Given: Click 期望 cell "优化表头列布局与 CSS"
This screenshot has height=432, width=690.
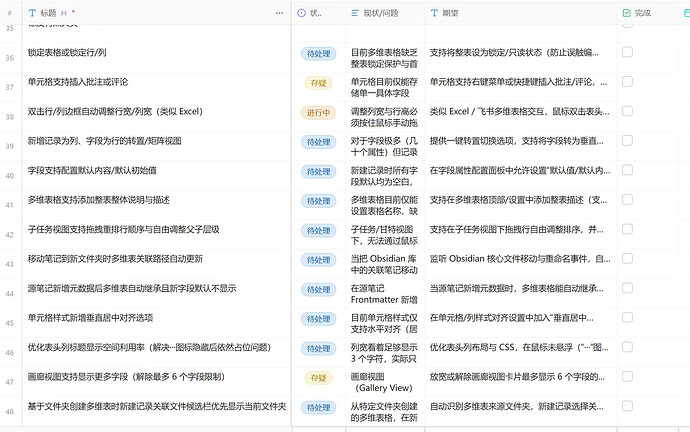Looking at the screenshot, I should click(x=519, y=347).
